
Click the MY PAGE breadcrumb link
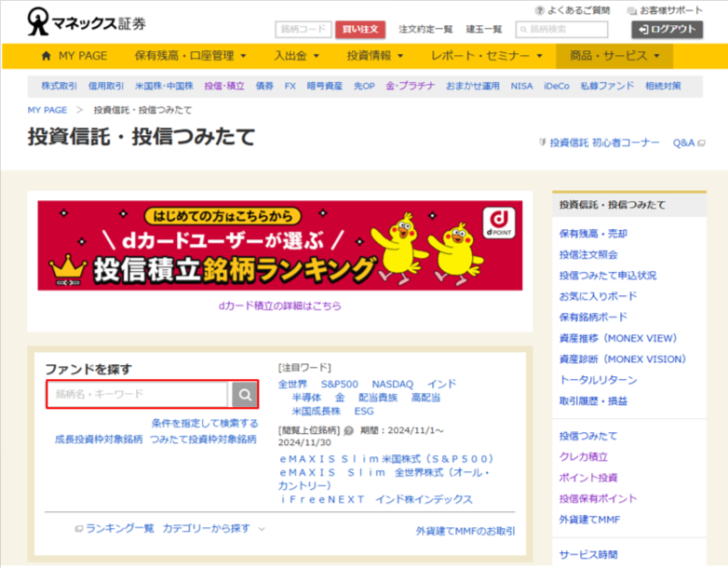[47, 110]
